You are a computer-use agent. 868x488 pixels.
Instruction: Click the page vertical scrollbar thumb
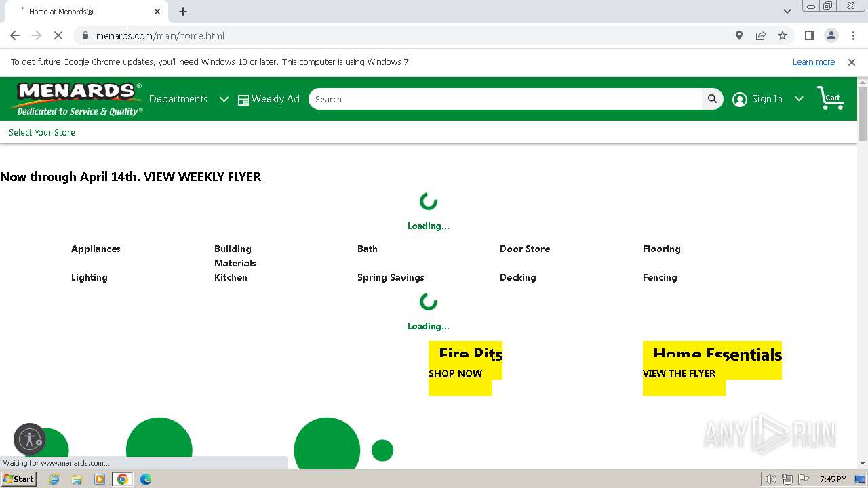coord(863,114)
